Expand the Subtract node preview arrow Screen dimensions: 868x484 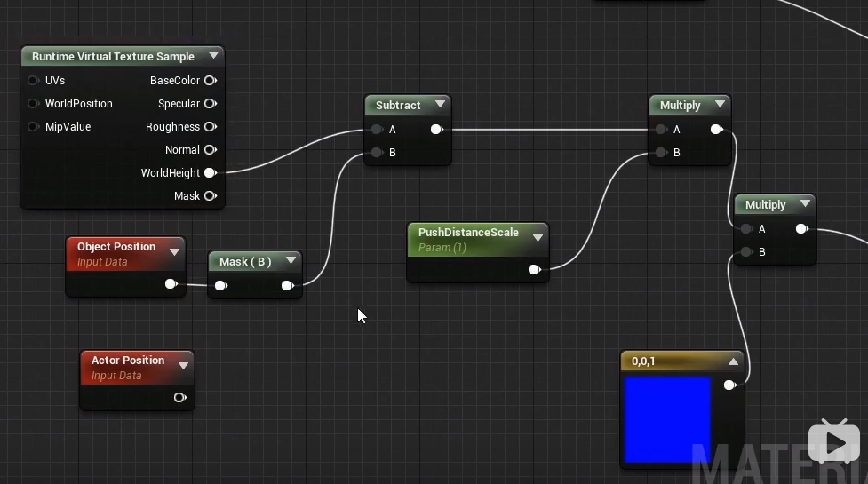440,104
